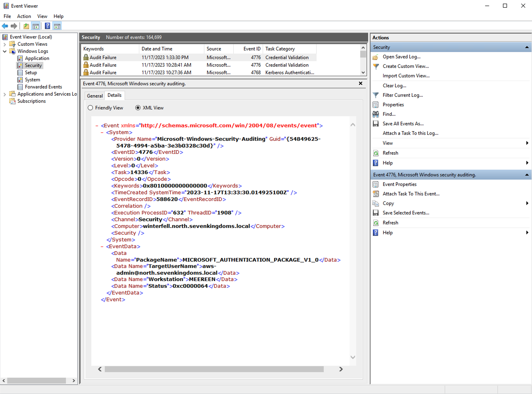
Task: Click the Save All Events As icon
Action: [375, 123]
